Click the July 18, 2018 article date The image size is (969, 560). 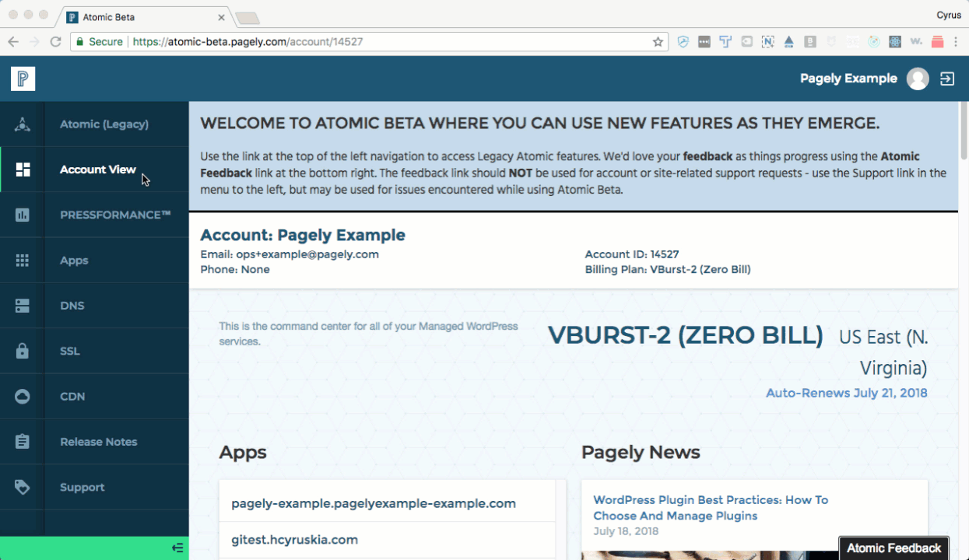coord(626,531)
